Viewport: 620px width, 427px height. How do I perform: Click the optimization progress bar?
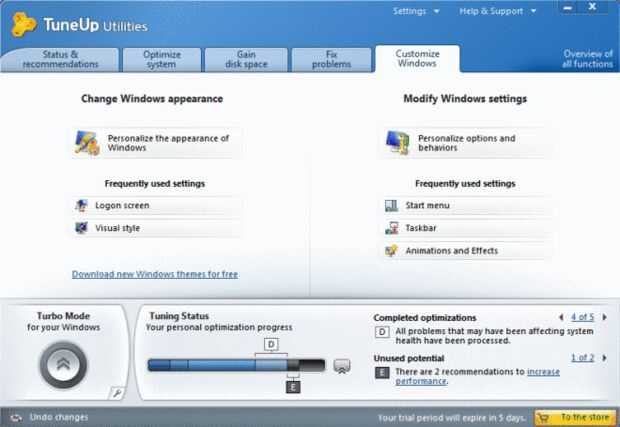coord(236,365)
